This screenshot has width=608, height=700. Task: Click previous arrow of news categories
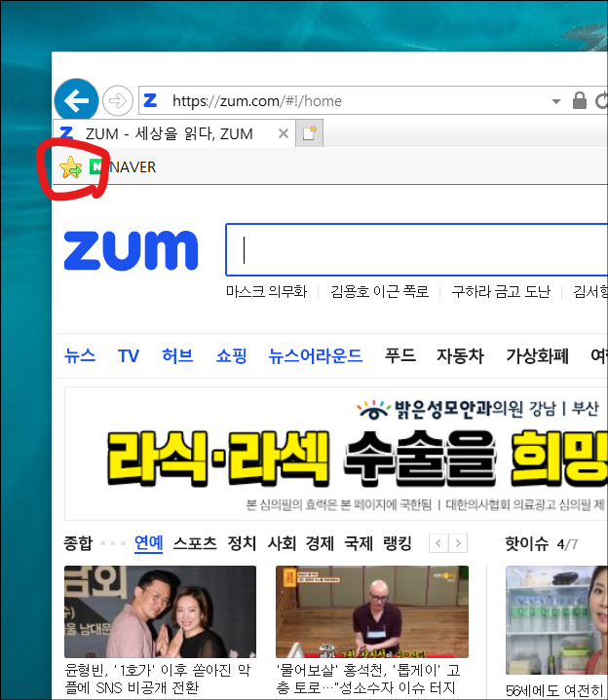click(x=438, y=543)
